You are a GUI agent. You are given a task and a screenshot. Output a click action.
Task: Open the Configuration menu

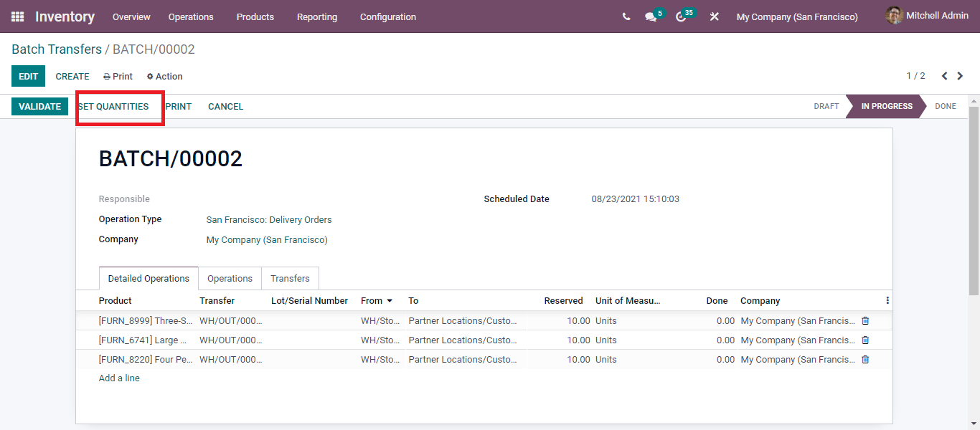click(388, 16)
